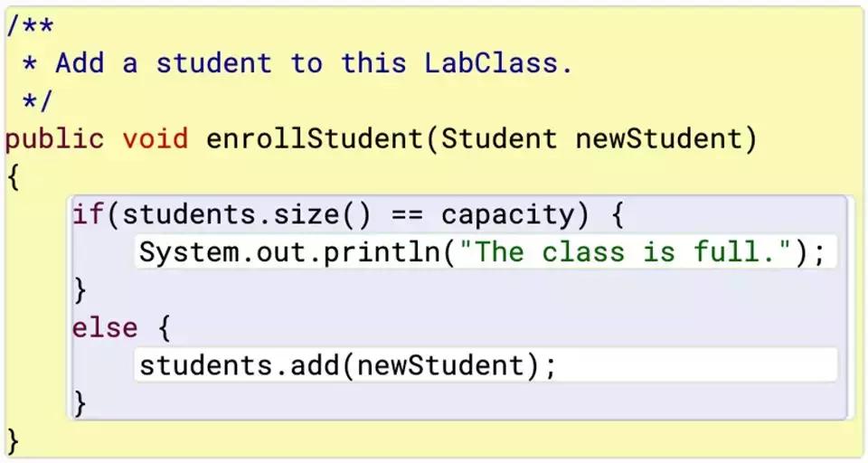This screenshot has width=868, height=463.
Task: Click the closing brace before else
Action: [80, 289]
